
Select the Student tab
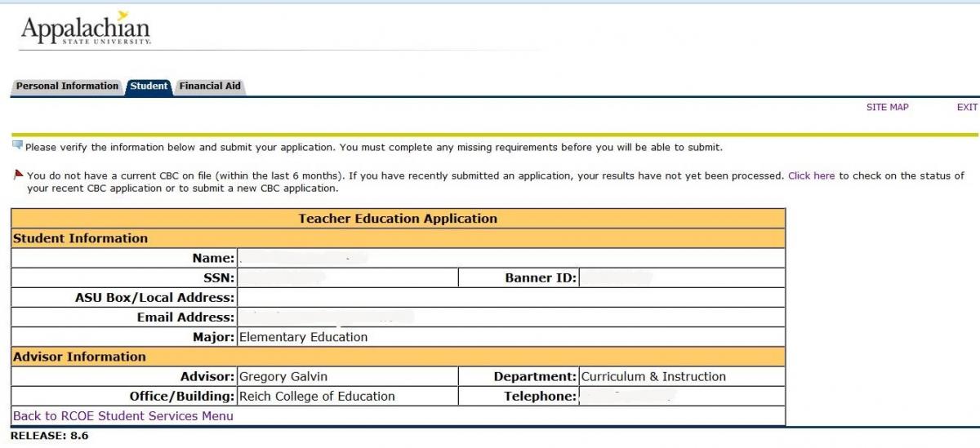[149, 86]
